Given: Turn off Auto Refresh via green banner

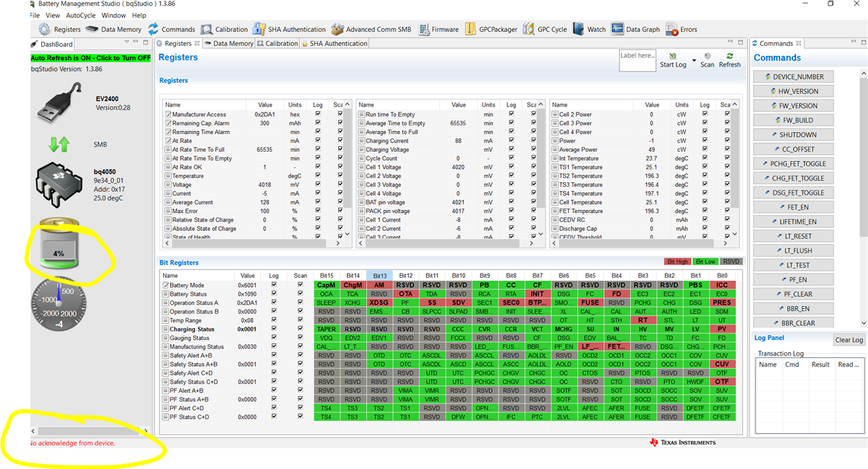Looking at the screenshot, I should click(90, 58).
